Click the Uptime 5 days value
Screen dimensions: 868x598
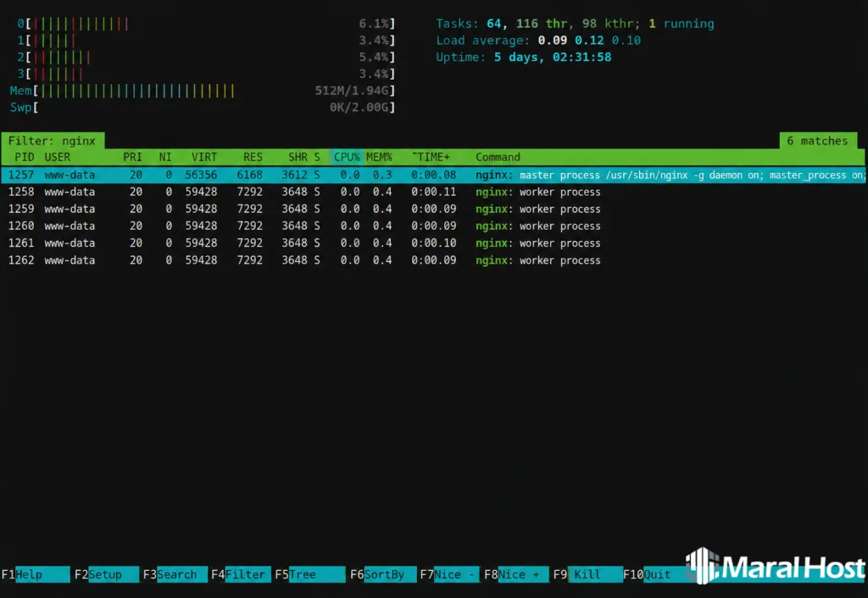(553, 57)
